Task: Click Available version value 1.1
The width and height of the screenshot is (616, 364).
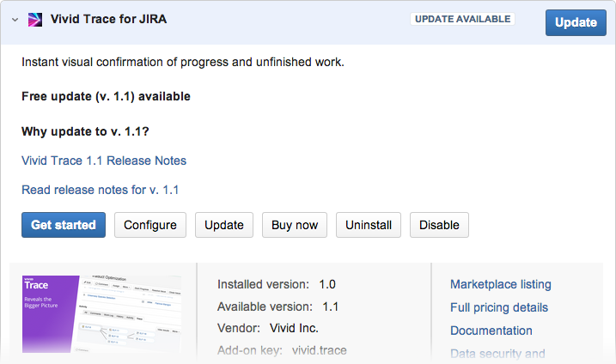Action: click(x=331, y=306)
